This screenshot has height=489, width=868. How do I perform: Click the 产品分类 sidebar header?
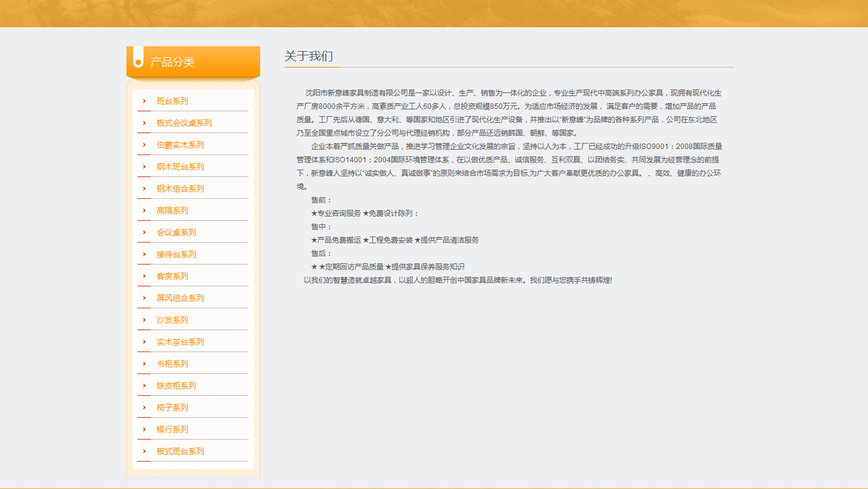coord(172,62)
